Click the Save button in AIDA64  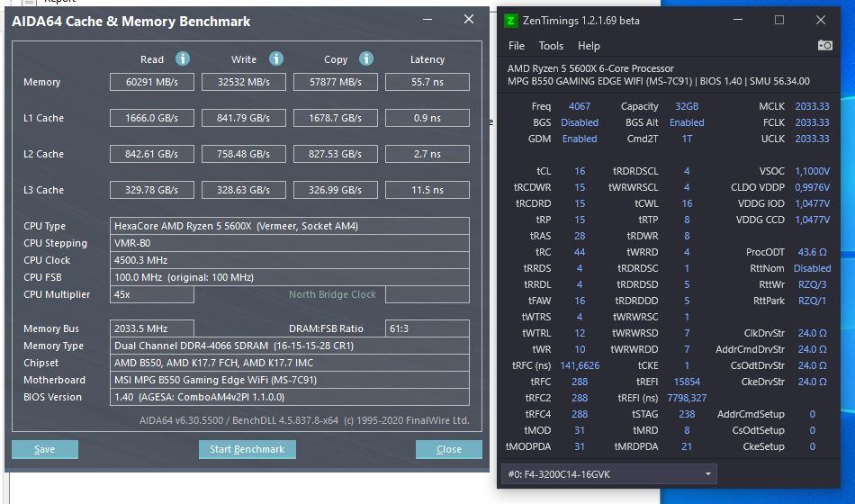[x=45, y=449]
